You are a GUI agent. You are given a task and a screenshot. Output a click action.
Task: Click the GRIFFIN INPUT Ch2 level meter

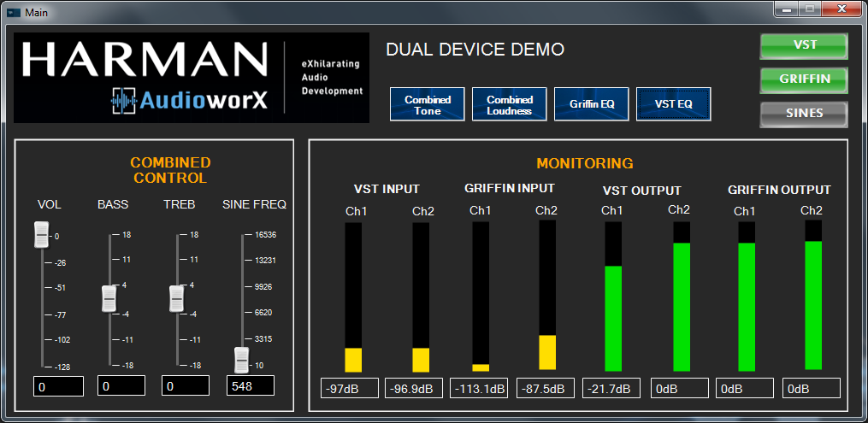[547, 296]
